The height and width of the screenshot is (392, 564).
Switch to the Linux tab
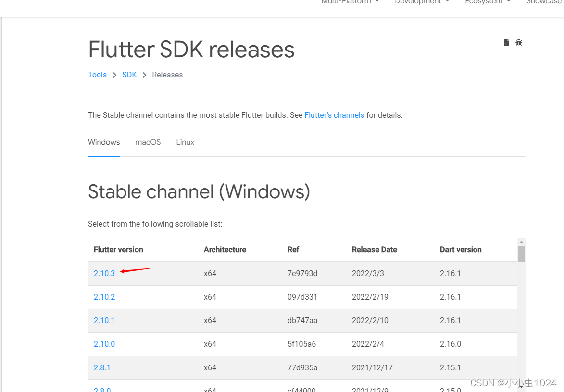click(x=185, y=142)
